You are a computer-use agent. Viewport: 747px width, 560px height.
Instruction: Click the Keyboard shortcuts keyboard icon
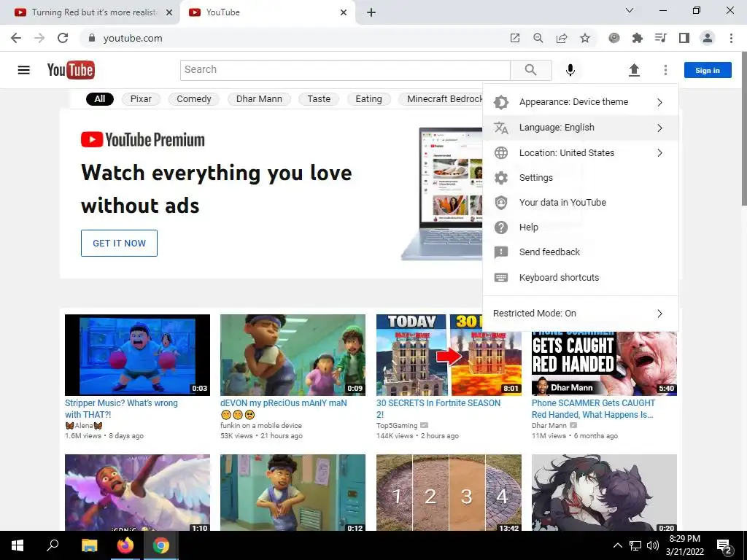(500, 278)
